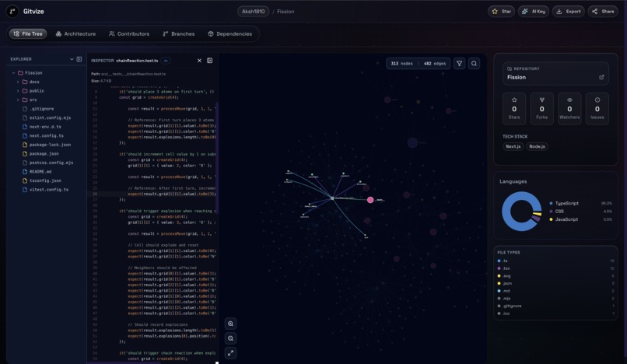Expand the public folder
The height and width of the screenshot is (364, 627).
click(18, 91)
